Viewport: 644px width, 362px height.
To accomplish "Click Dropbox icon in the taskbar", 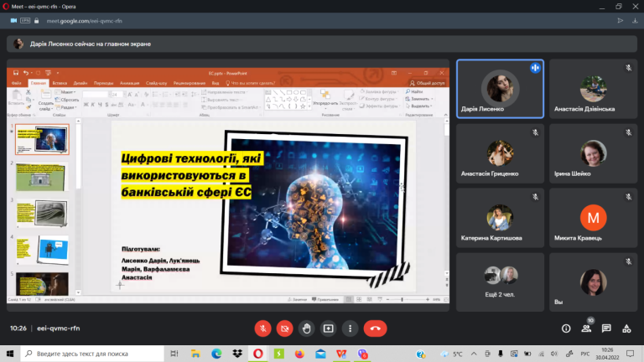I will click(237, 354).
